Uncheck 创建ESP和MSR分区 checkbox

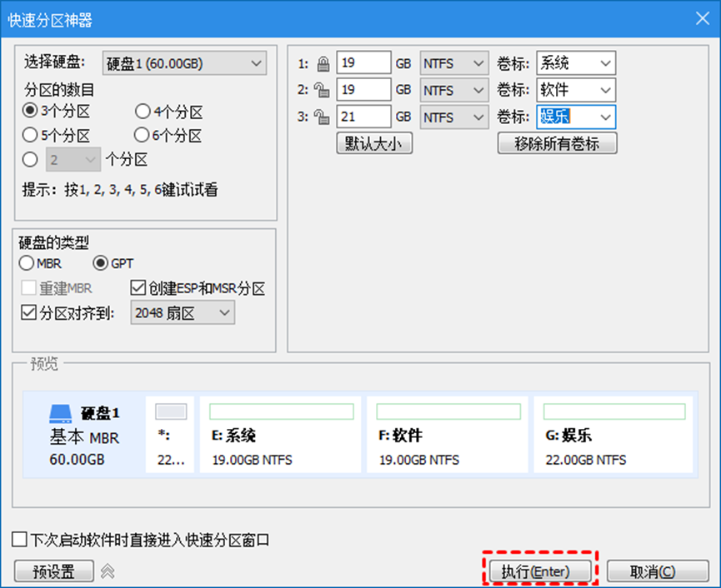[138, 289]
